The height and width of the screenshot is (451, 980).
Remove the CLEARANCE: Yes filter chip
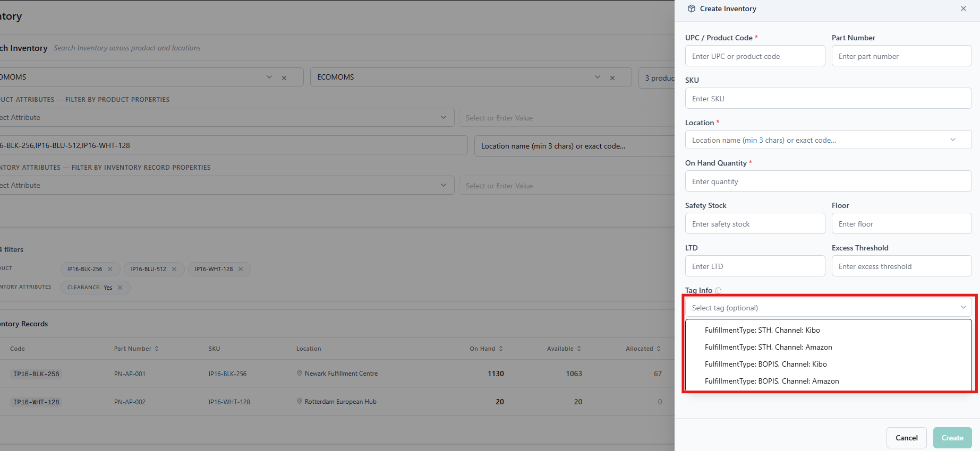pos(120,288)
